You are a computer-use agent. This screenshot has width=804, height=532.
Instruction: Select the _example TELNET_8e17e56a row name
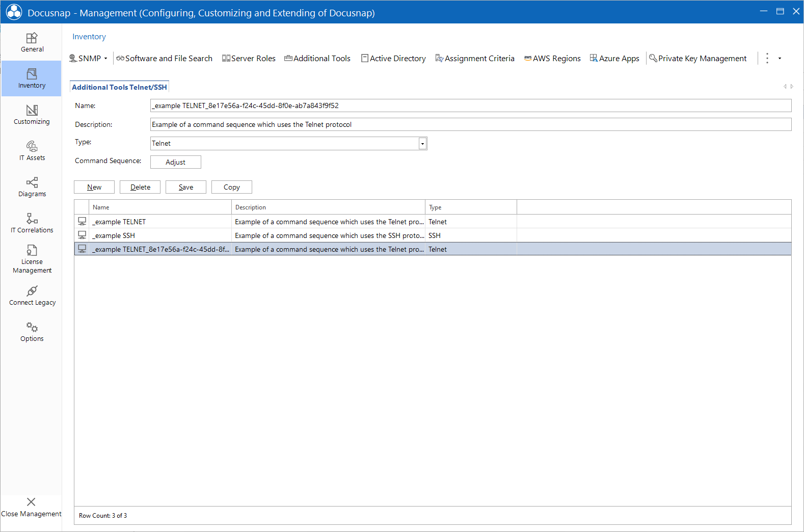point(160,249)
